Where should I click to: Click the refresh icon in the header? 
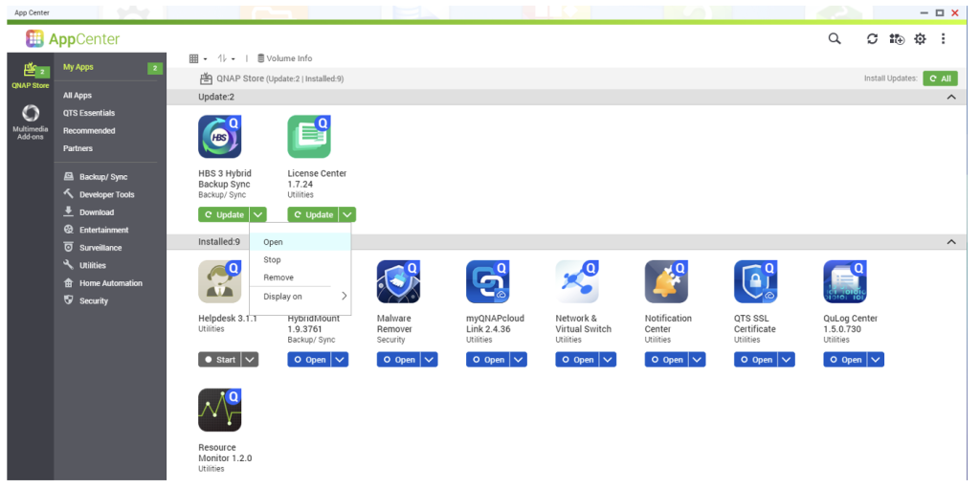point(872,38)
